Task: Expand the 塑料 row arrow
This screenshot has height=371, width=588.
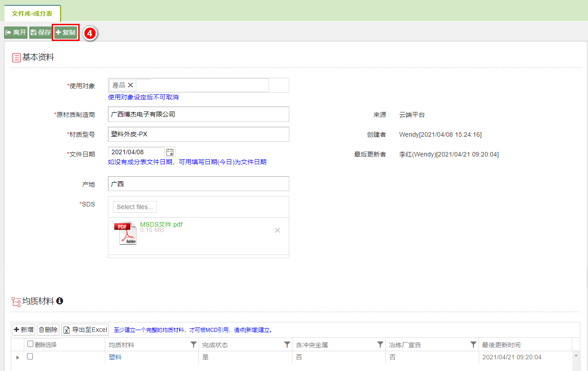Action: (x=18, y=357)
